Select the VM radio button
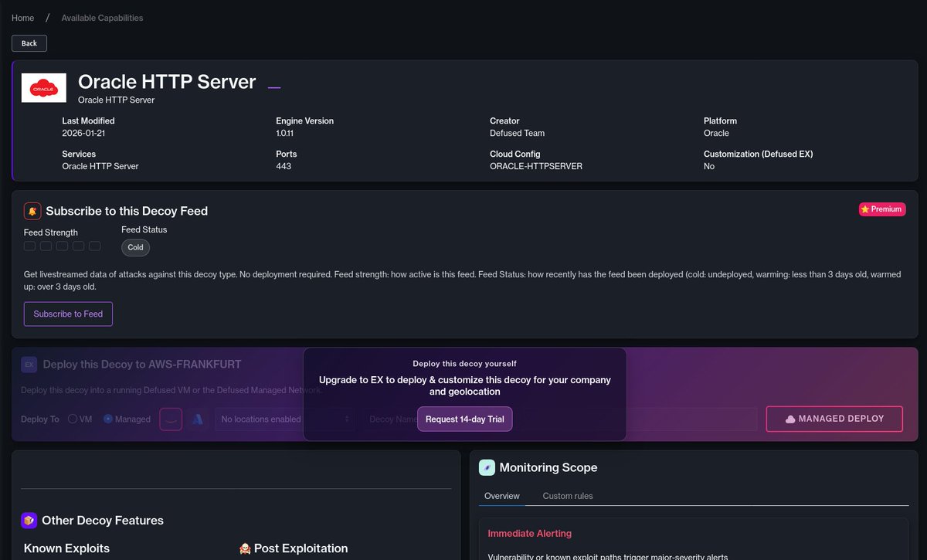Screen dimensions: 927x560 (73, 419)
